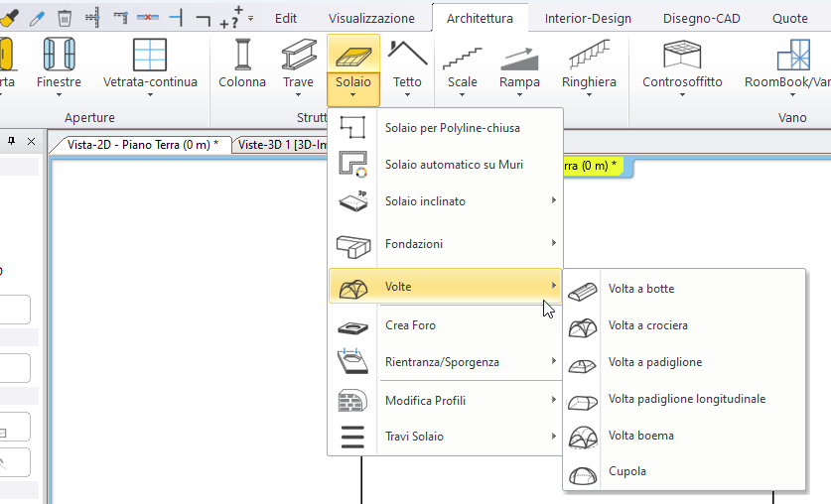The image size is (831, 504).
Task: Open the Modifica Profili submenu
Action: 445,400
